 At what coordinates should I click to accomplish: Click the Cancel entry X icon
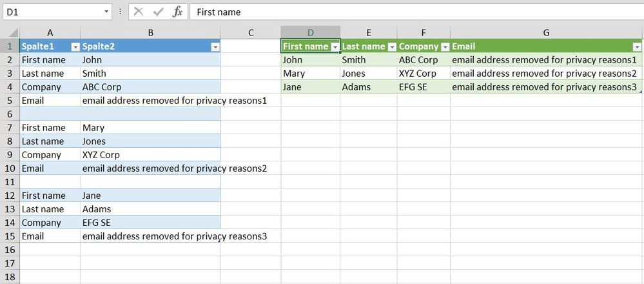click(x=139, y=12)
